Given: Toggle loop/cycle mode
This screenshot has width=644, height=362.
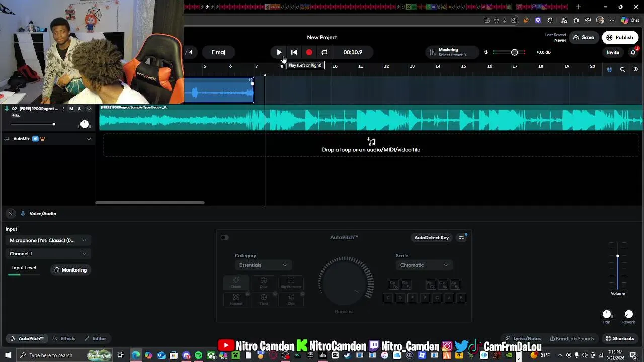Looking at the screenshot, I should (325, 52).
